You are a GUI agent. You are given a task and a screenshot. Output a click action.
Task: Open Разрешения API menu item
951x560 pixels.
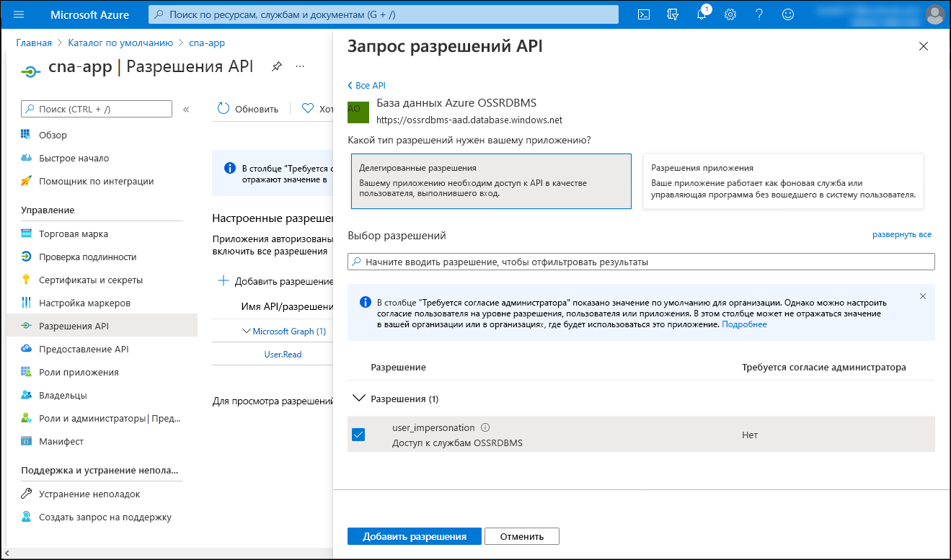(102, 326)
